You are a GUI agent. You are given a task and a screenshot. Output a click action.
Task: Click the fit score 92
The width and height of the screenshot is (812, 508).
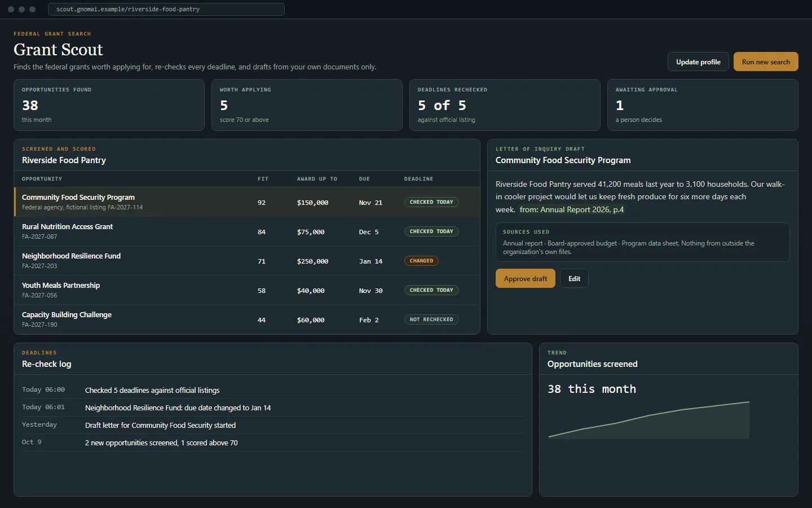click(x=262, y=203)
